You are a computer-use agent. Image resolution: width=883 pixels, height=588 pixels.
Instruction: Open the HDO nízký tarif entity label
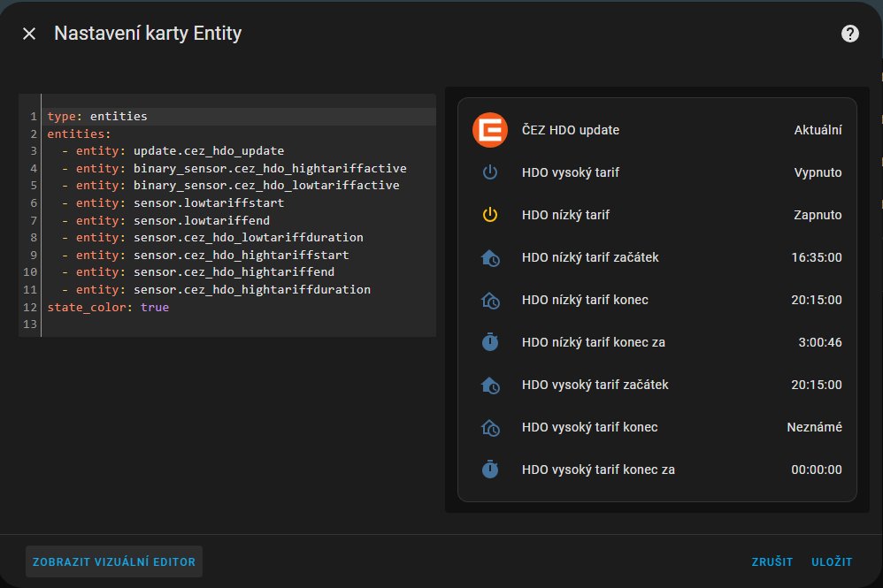point(565,215)
